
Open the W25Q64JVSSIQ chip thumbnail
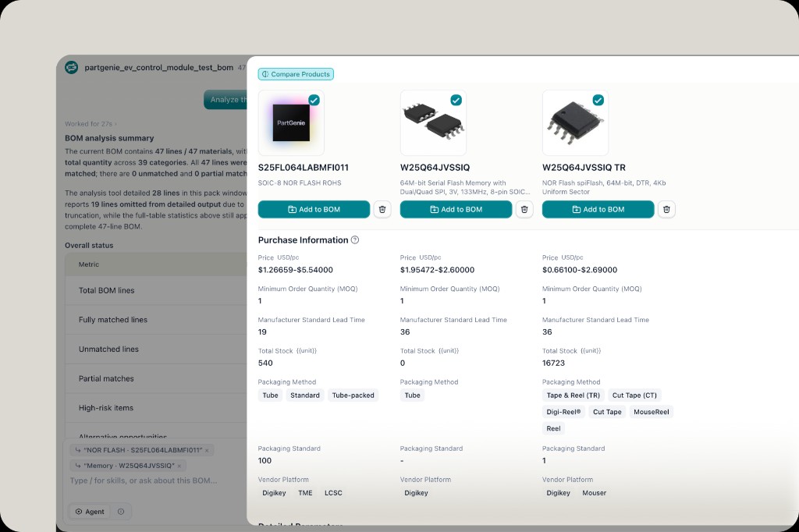click(433, 122)
